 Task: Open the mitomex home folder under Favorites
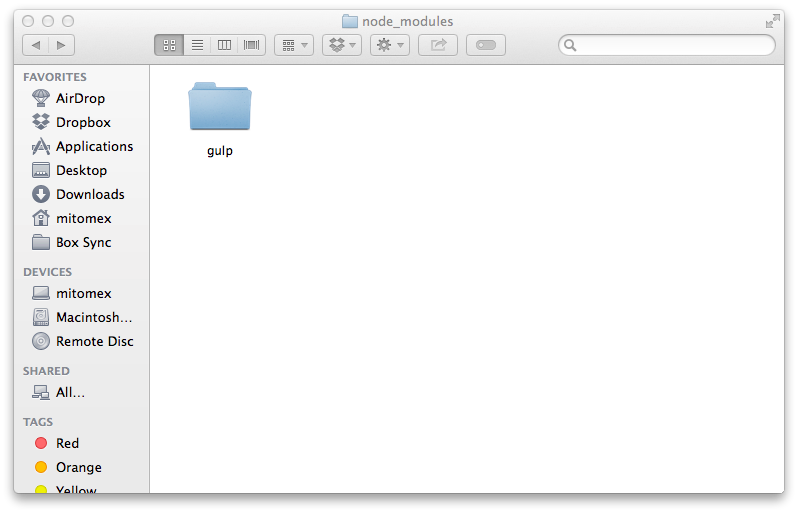(81, 218)
